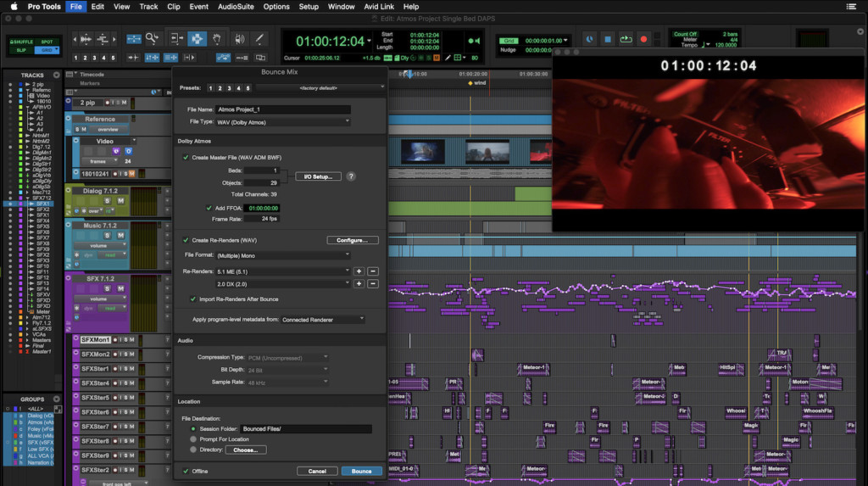Select the Prompt For Location radio button
868x486 pixels.
(x=193, y=439)
